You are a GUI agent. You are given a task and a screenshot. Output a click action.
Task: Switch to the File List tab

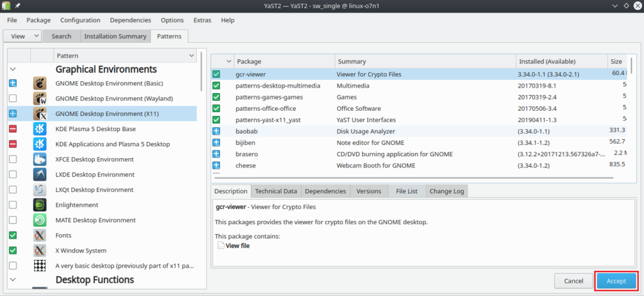pos(407,191)
